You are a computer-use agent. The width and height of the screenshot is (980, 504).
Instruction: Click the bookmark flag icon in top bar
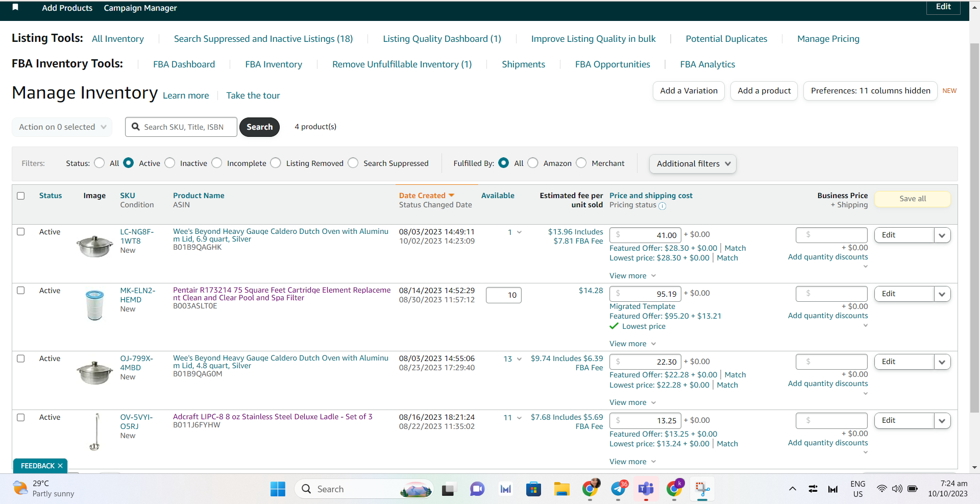pyautogui.click(x=15, y=7)
